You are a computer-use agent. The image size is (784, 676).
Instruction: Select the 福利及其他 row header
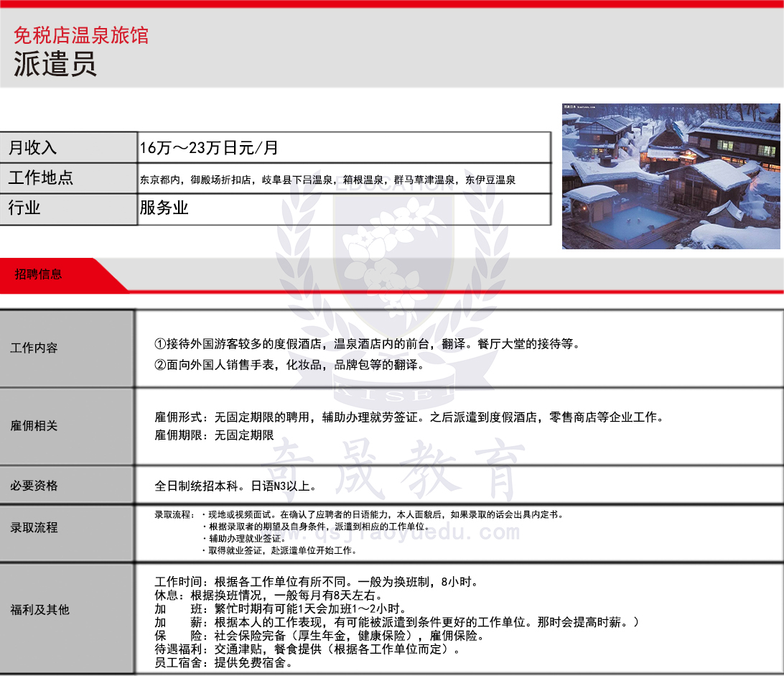pos(67,619)
